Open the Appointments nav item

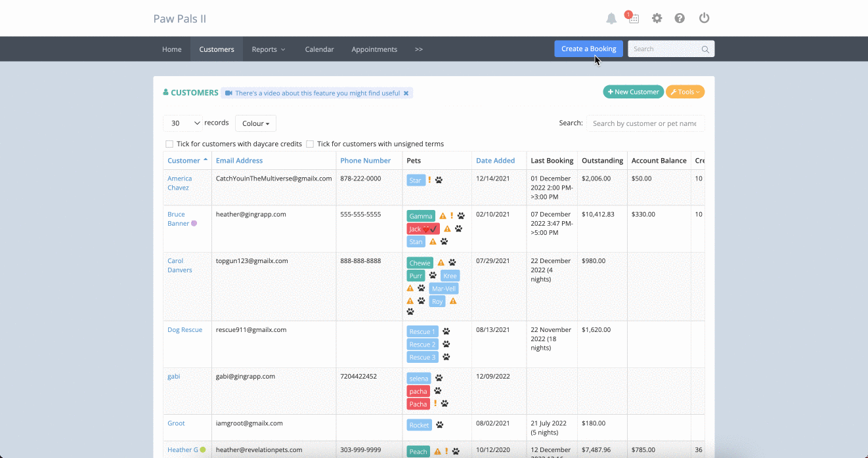point(374,49)
